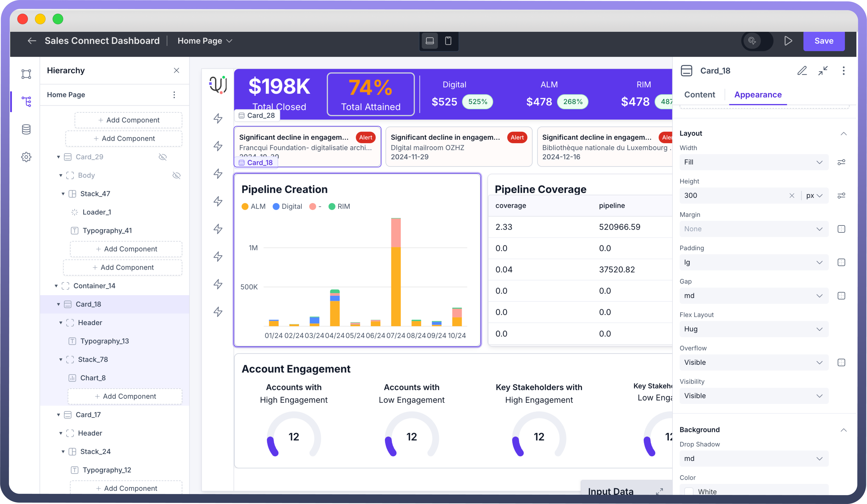Toggle visibility of Card_29 layer
The height and width of the screenshot is (504, 867).
(162, 157)
